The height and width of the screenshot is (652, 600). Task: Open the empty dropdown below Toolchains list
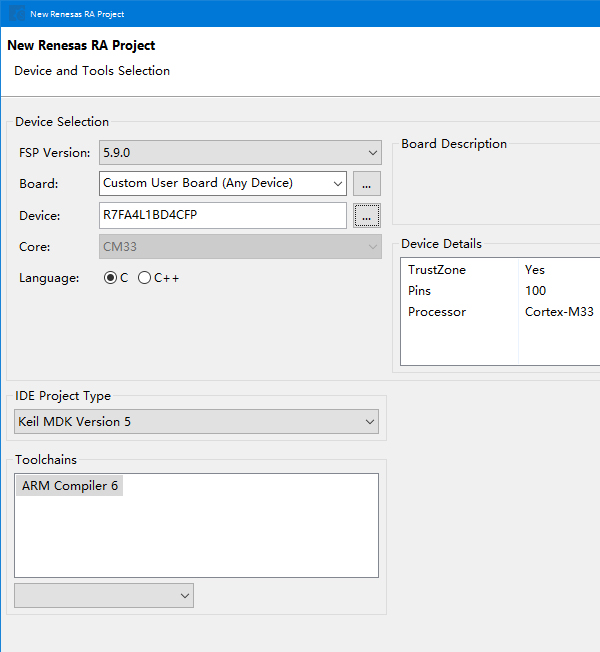(104, 596)
